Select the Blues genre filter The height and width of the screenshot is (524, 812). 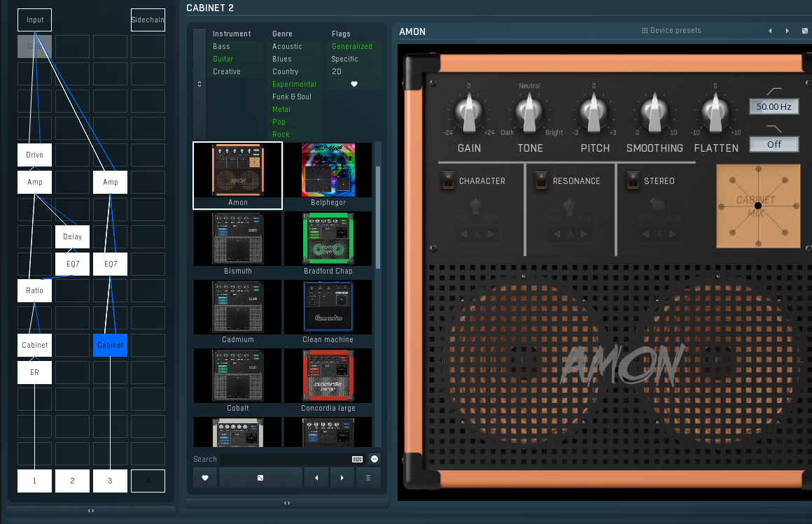pos(282,59)
